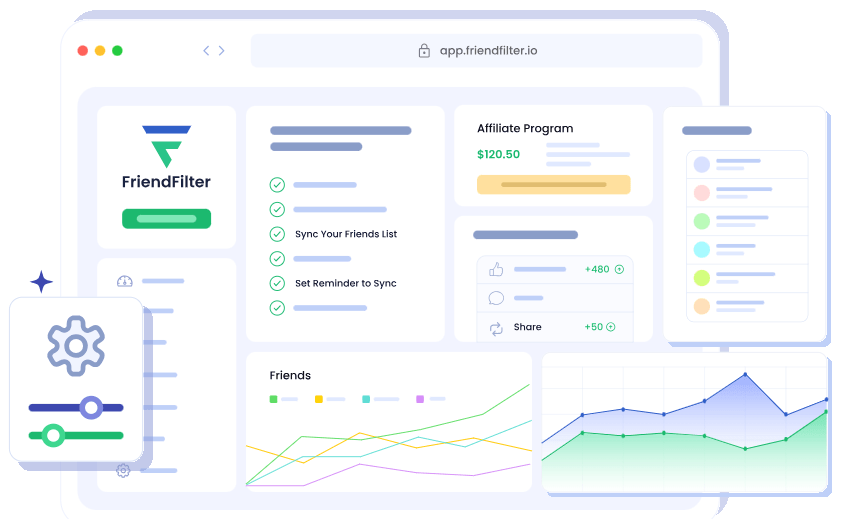Click the speech bubble comment icon

(496, 298)
